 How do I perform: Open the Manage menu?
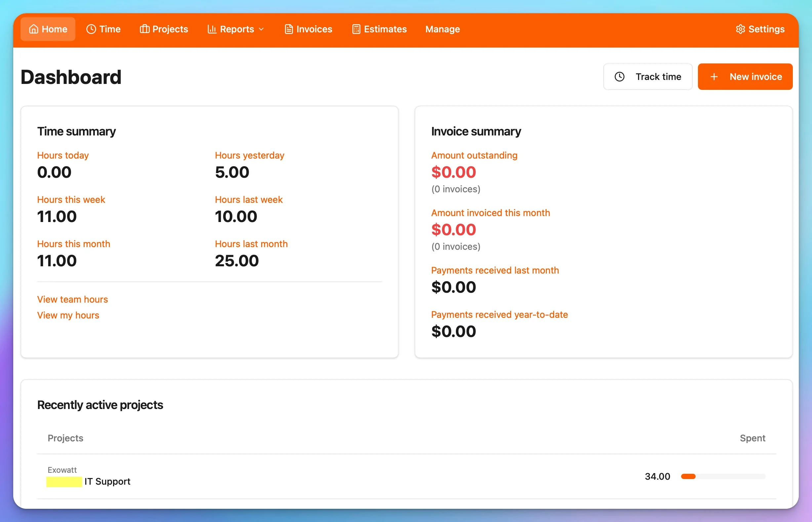click(442, 29)
